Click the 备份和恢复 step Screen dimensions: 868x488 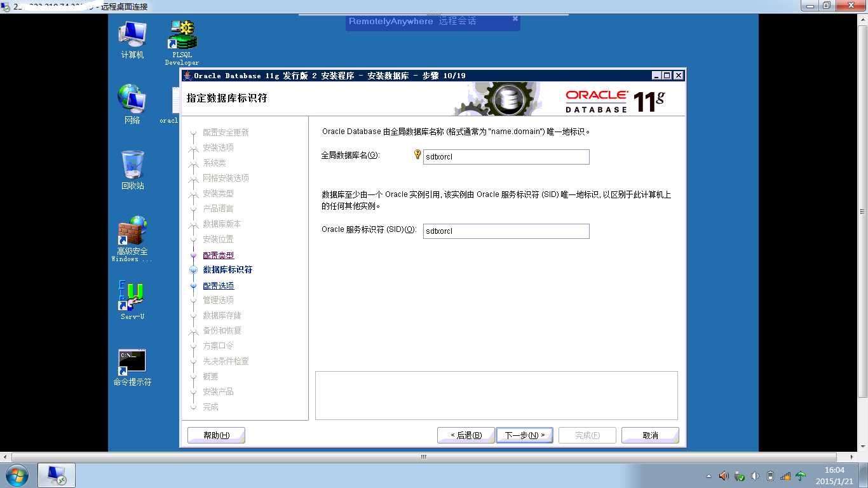coord(222,331)
